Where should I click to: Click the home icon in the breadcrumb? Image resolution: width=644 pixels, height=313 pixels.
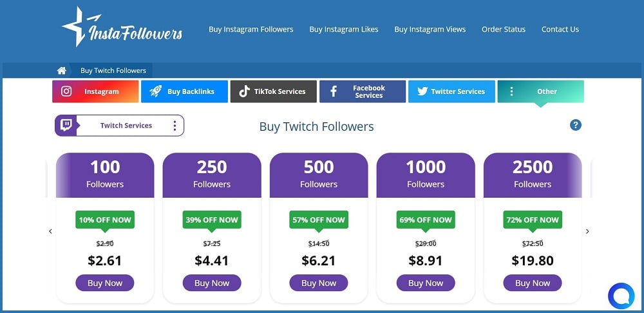coord(62,71)
